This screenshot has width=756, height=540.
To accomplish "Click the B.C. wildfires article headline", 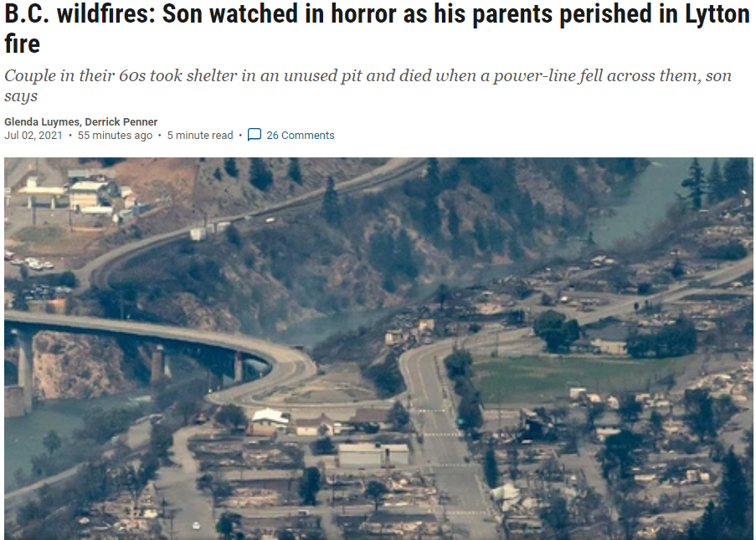I will (x=377, y=28).
